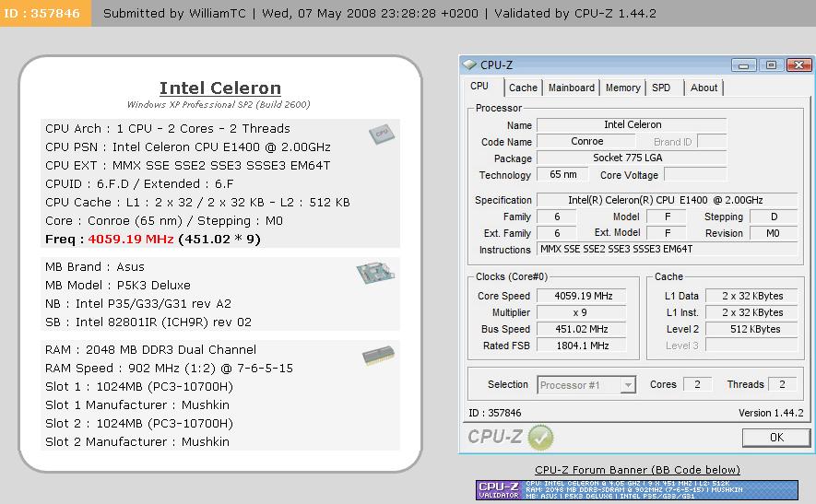Switch to the Cache tab
This screenshot has height=504, width=816.
click(523, 88)
